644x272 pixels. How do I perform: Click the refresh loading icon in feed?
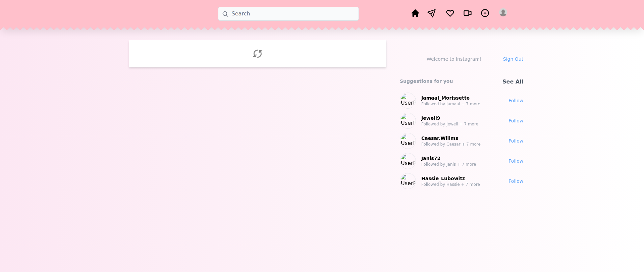pyautogui.click(x=257, y=54)
